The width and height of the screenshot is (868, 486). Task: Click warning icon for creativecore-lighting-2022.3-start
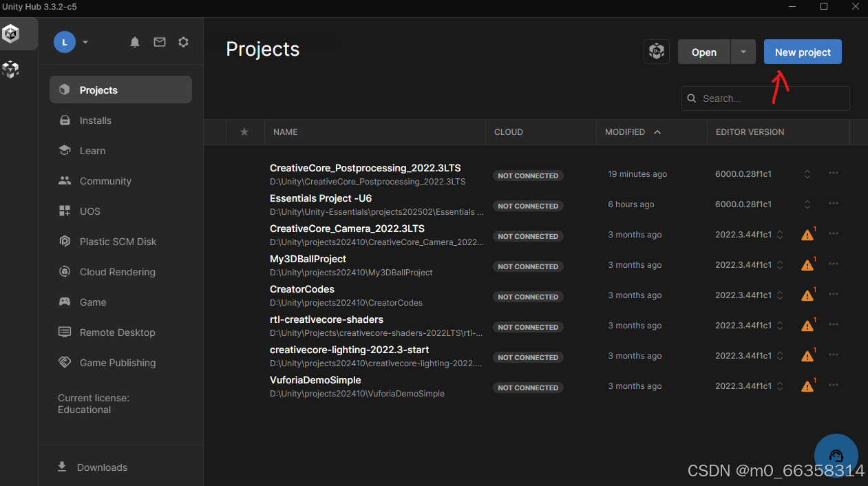tap(807, 356)
